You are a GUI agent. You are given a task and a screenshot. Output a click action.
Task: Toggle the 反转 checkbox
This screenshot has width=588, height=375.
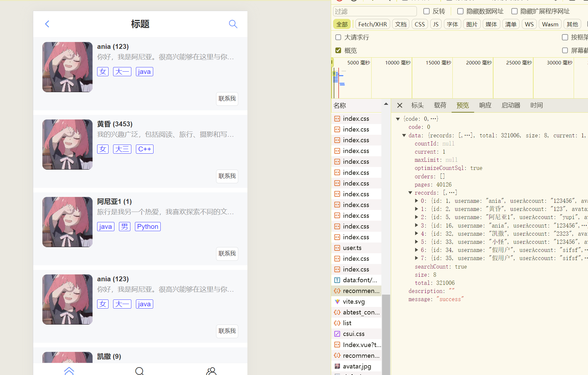click(x=426, y=11)
